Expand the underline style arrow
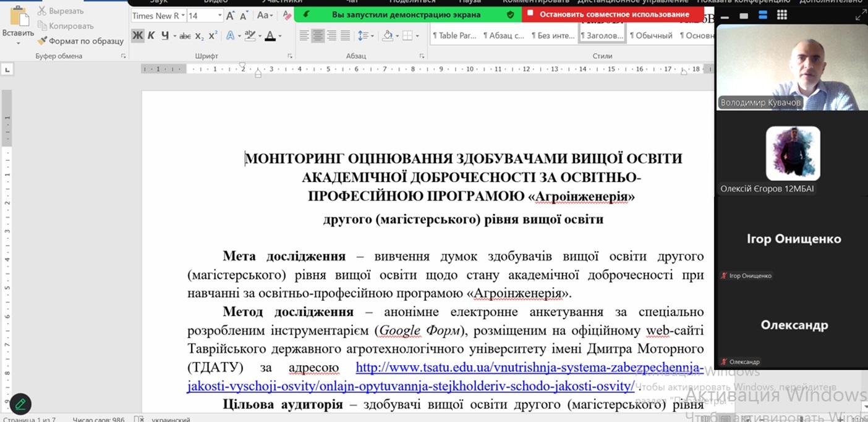 174,36
